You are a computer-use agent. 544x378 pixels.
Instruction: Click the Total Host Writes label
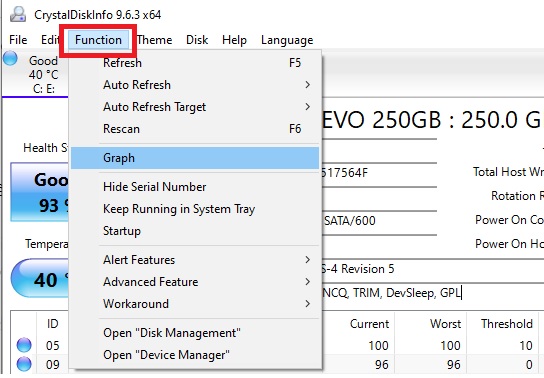click(x=508, y=172)
